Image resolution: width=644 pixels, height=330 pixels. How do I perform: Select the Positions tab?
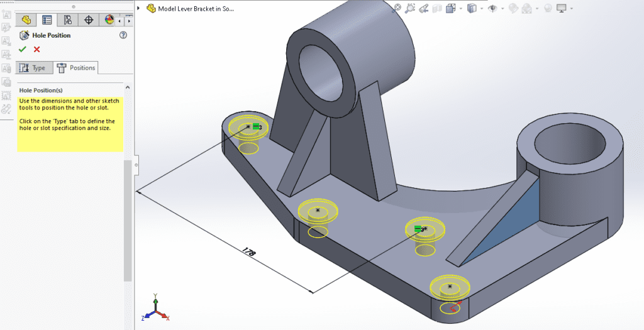coord(76,68)
